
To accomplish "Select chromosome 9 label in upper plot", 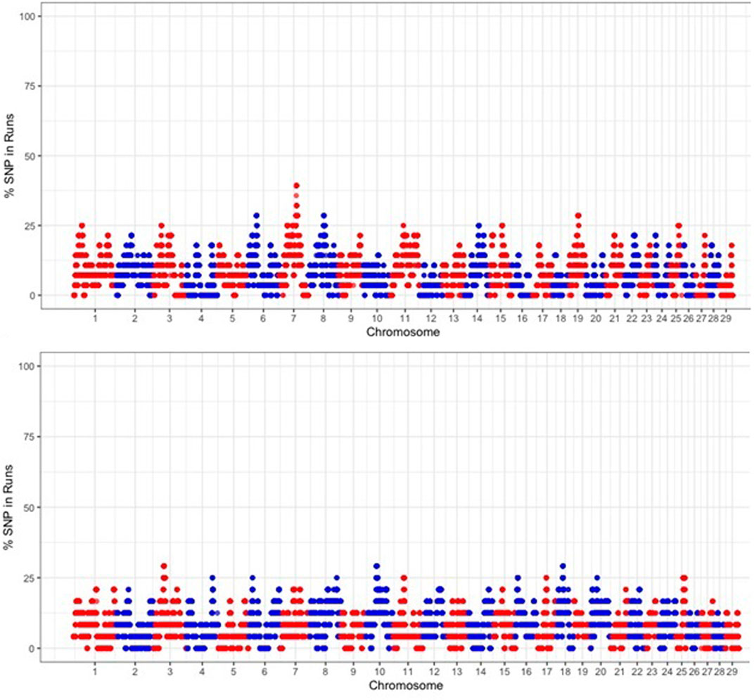I will pyautogui.click(x=351, y=318).
